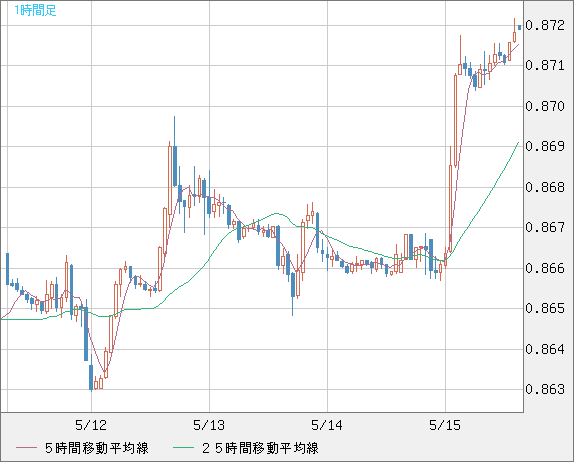Click the 25時間移動平均線 legend label
574x462 pixels.
click(260, 448)
